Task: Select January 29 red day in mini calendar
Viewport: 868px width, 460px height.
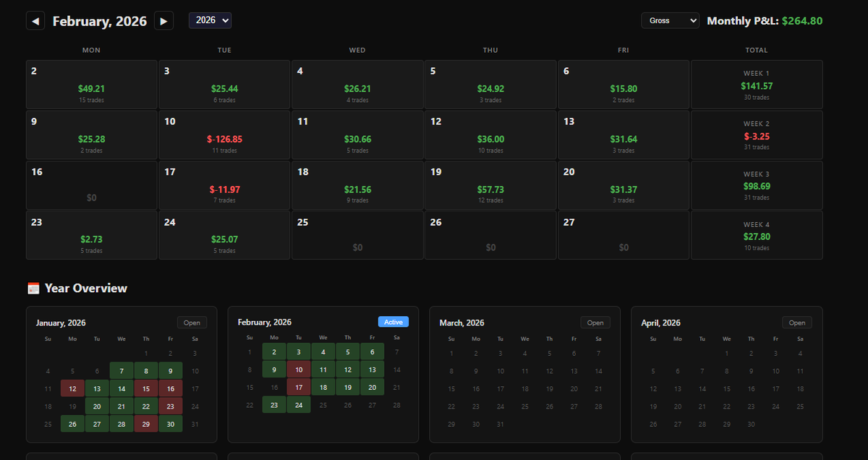Action: (x=146, y=424)
